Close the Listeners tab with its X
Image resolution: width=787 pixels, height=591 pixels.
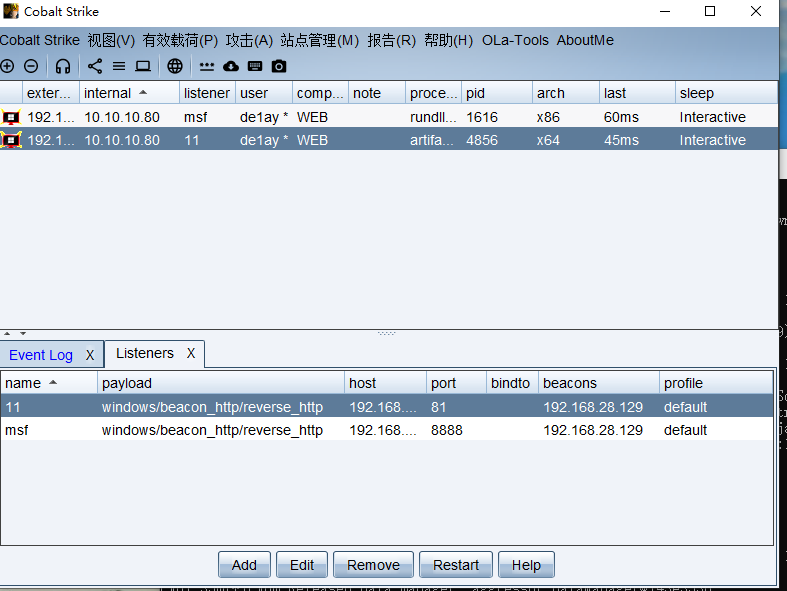pos(191,354)
